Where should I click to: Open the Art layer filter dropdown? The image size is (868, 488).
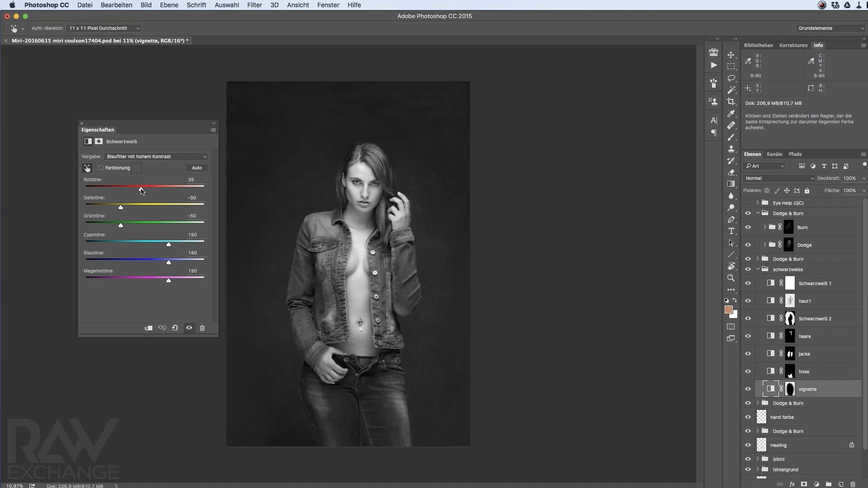pos(764,166)
